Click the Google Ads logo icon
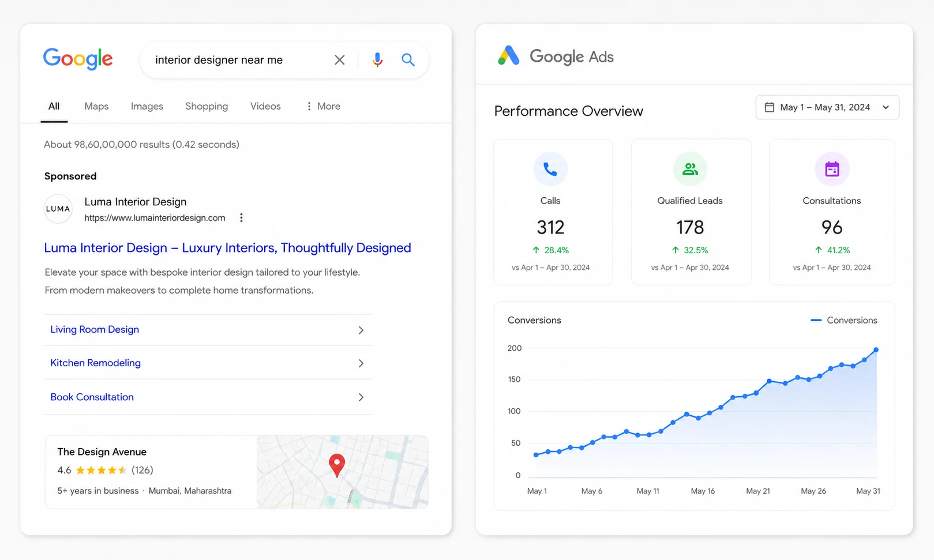 [509, 56]
